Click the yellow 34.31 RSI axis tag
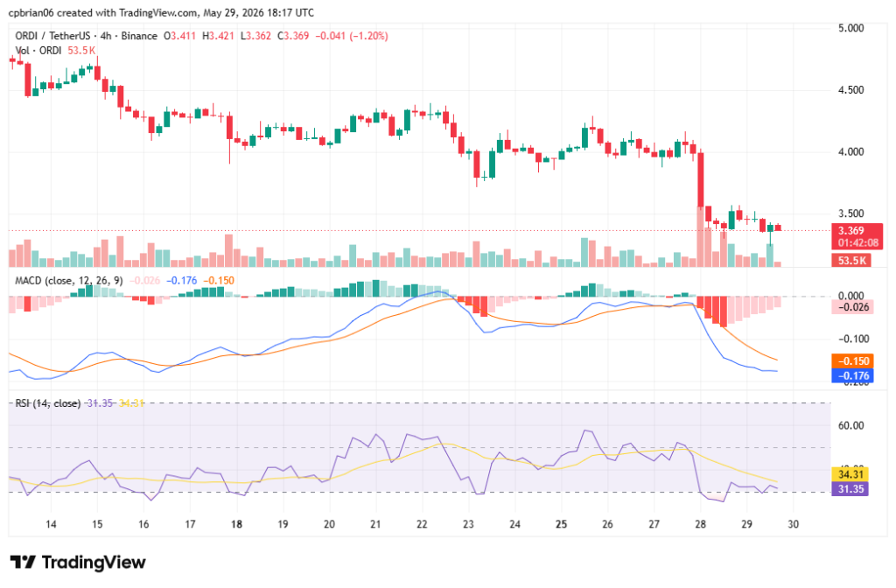Viewport: 896px width, 588px height. click(850, 474)
